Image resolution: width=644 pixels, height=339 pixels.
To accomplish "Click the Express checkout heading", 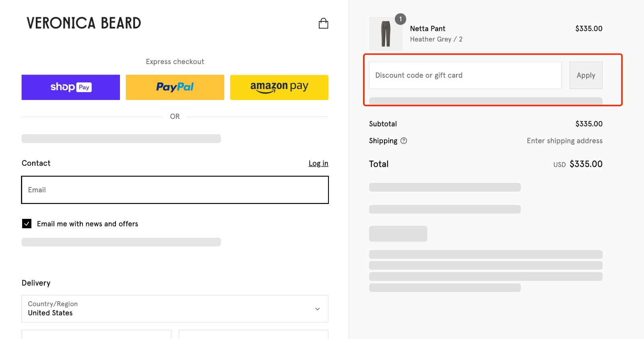I will [175, 61].
